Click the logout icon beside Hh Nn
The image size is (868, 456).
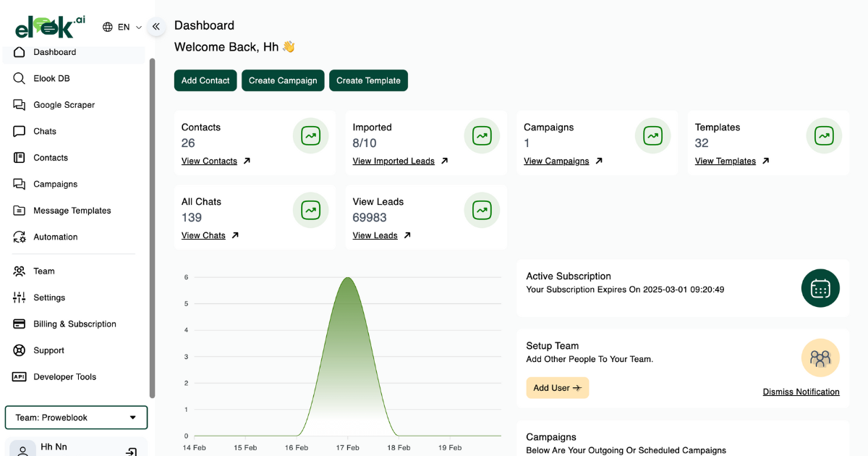tap(131, 452)
